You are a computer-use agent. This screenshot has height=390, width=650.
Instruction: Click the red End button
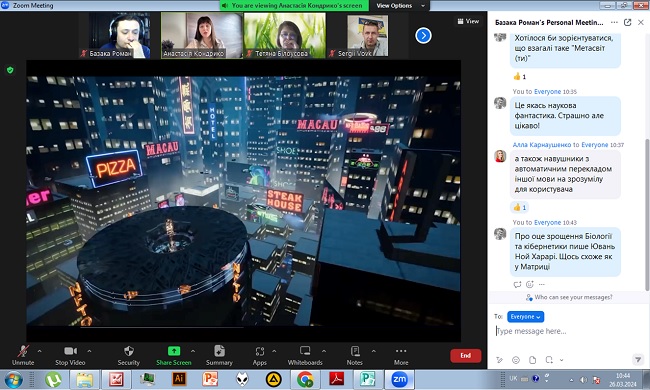tap(466, 356)
